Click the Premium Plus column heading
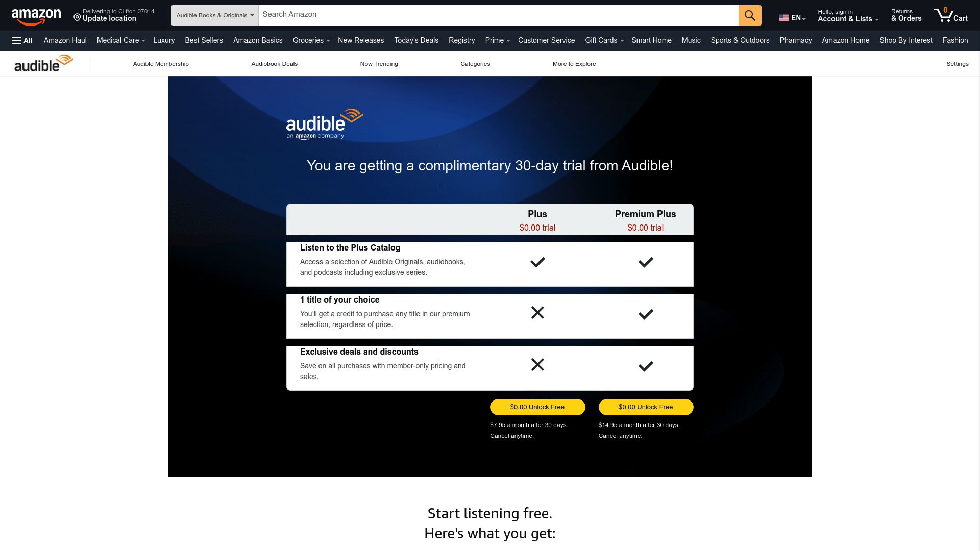 click(x=646, y=214)
